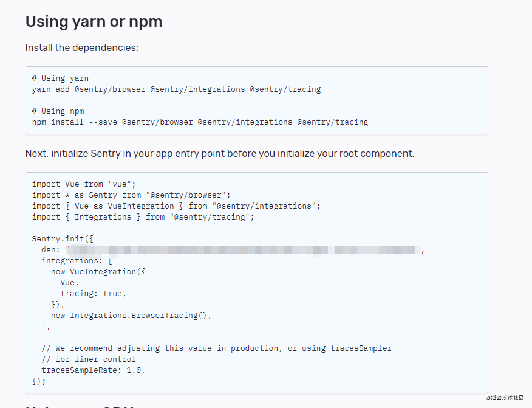Click the new Integrations.BrowserTracing() line

tap(131, 315)
